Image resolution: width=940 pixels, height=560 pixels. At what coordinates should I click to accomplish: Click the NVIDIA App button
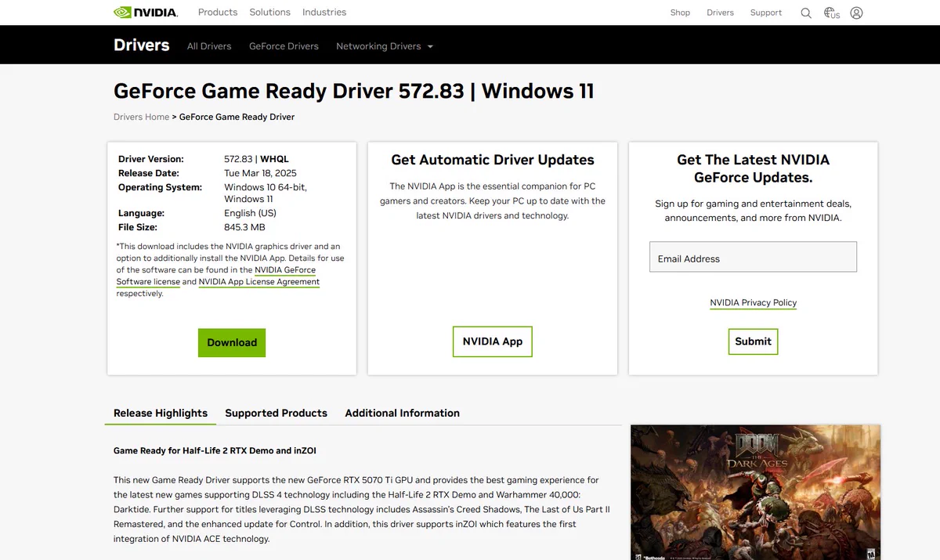click(492, 341)
